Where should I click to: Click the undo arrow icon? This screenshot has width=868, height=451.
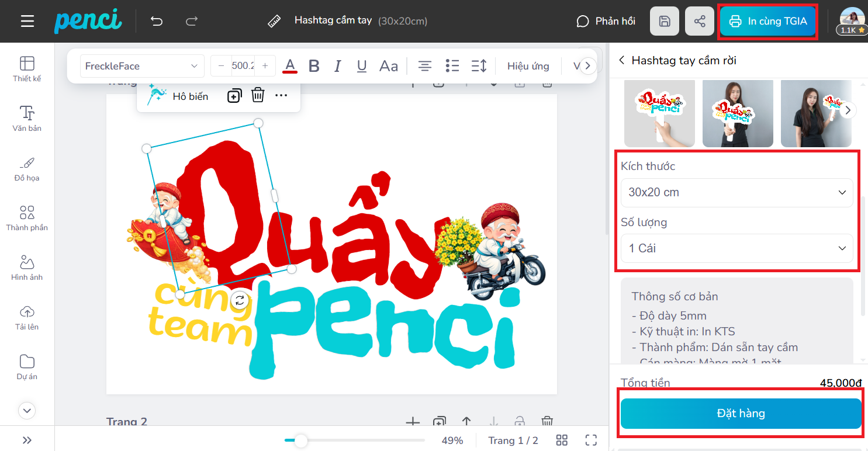tap(157, 22)
